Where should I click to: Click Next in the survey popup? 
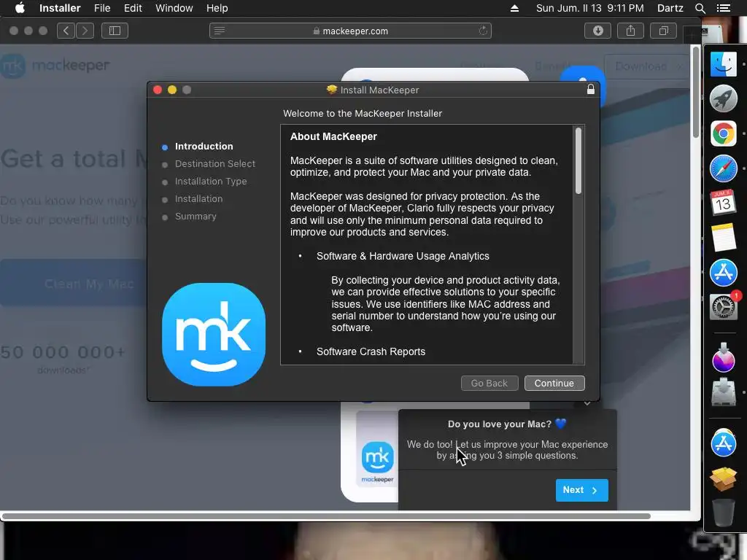pos(581,490)
